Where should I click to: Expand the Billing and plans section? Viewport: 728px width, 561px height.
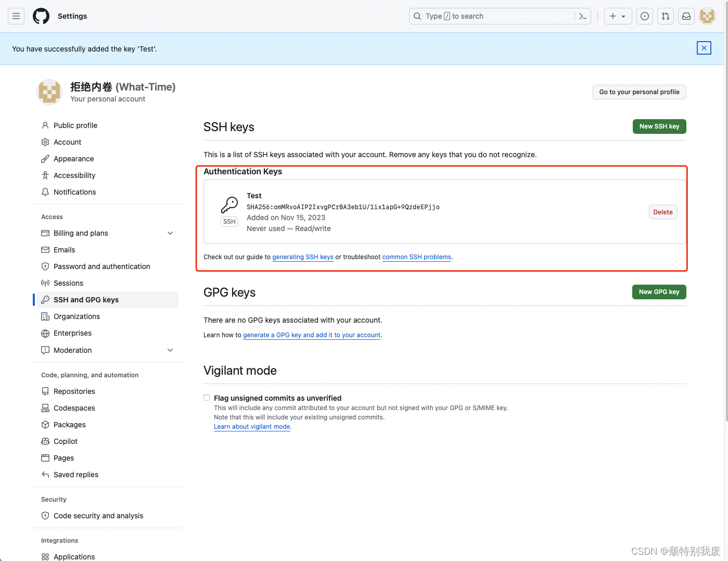170,233
